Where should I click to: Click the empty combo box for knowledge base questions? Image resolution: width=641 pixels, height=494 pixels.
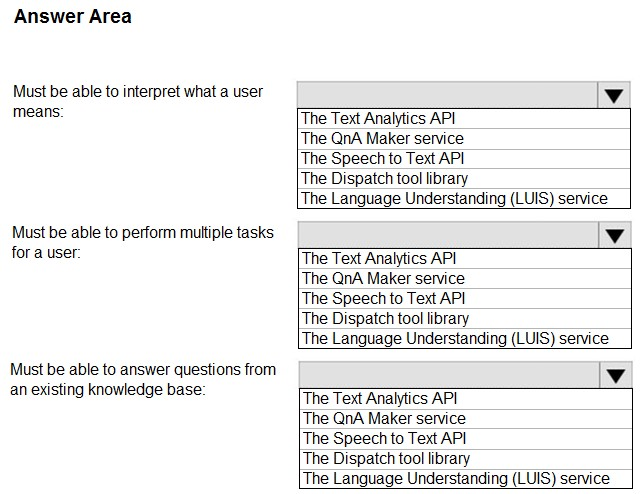[447, 375]
